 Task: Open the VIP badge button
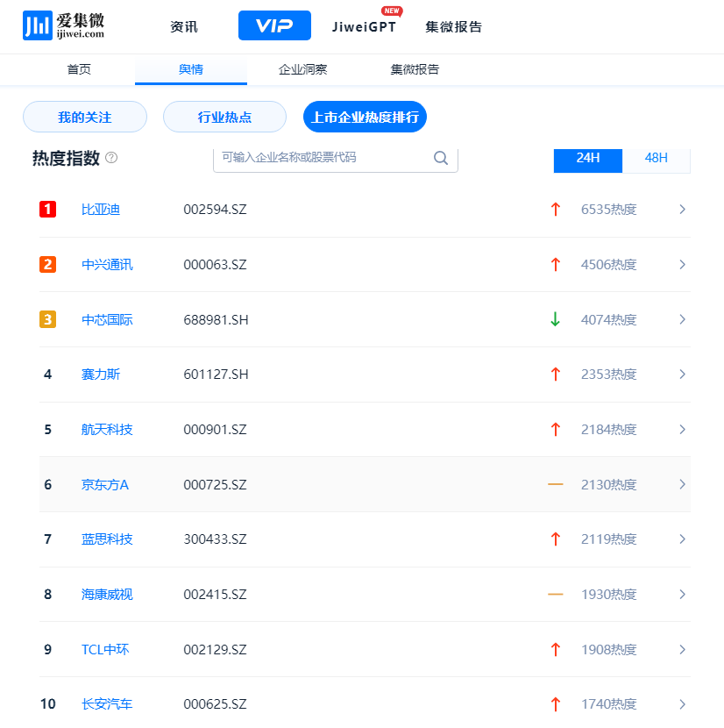pyautogui.click(x=274, y=26)
